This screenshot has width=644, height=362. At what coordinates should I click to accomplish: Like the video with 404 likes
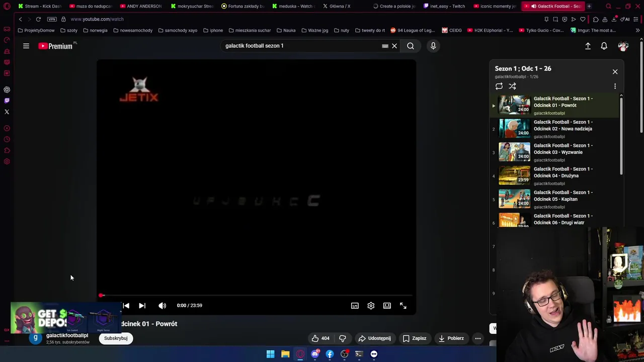pos(320,338)
